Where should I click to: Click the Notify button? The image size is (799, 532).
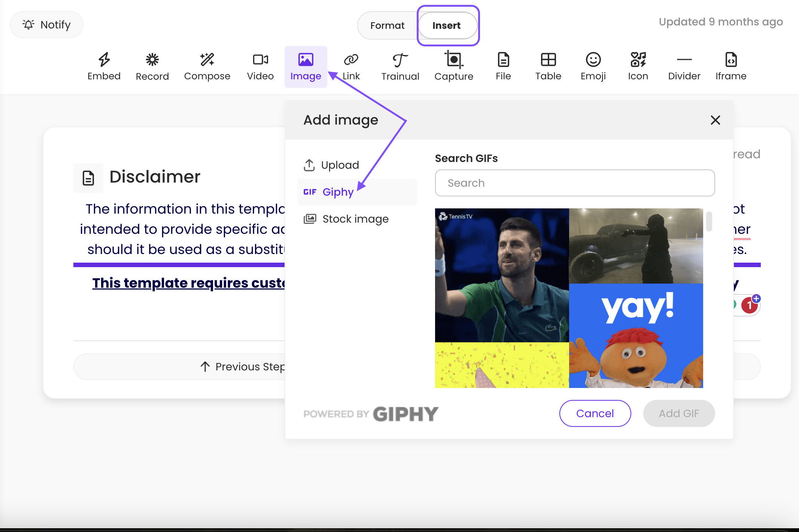pos(47,25)
